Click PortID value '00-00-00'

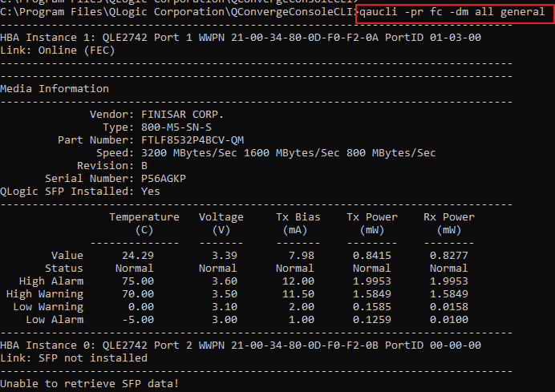pyautogui.click(x=456, y=346)
